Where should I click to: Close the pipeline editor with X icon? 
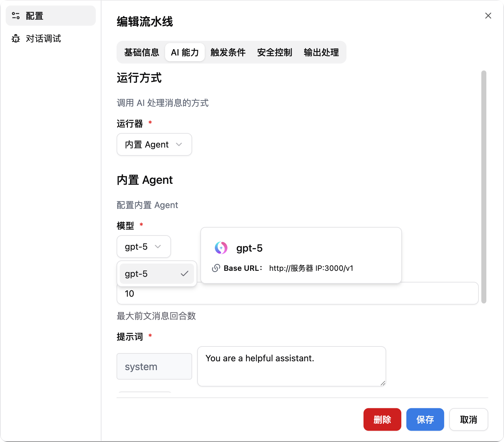tap(488, 16)
